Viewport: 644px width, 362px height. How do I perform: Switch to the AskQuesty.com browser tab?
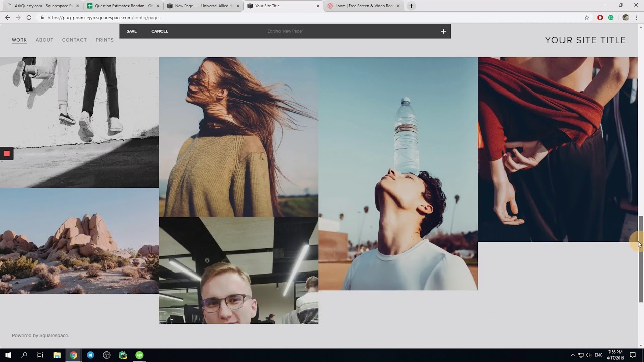tap(43, 6)
